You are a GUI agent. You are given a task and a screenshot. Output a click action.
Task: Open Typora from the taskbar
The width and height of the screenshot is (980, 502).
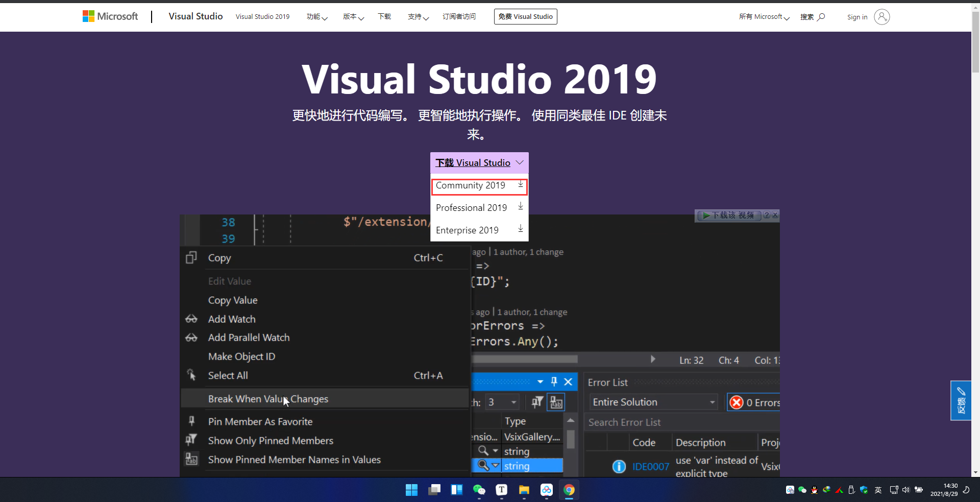click(501, 490)
